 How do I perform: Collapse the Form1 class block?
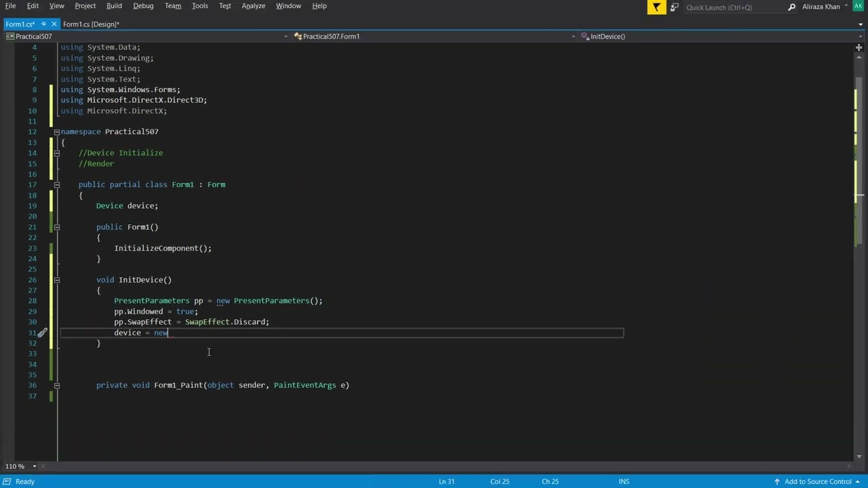point(57,184)
